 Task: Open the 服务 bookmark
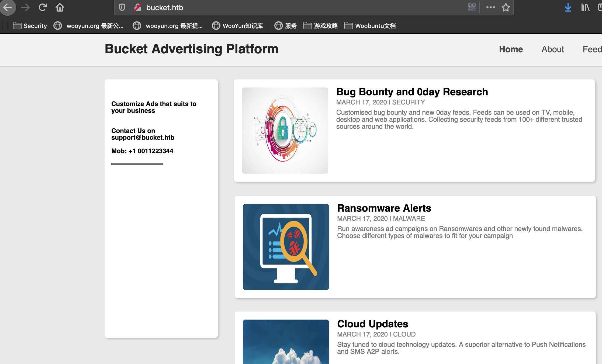(286, 26)
